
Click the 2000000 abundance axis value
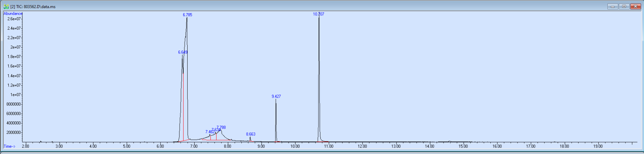(14, 132)
